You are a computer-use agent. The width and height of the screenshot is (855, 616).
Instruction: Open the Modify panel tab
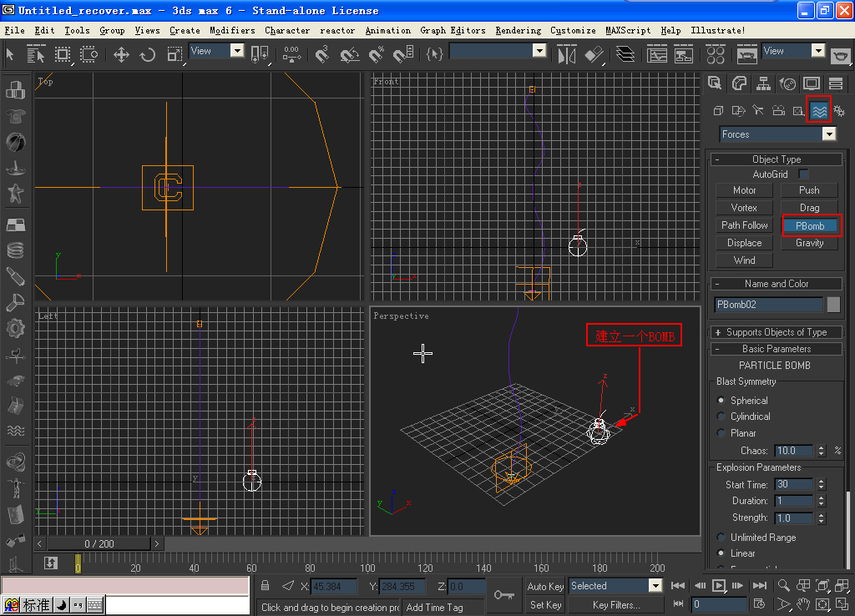pyautogui.click(x=739, y=83)
